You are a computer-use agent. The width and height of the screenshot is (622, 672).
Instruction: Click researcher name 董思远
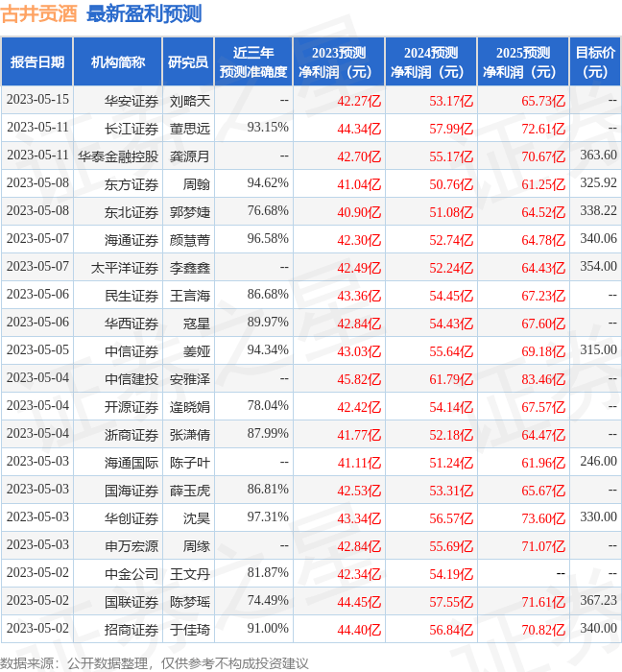pyautogui.click(x=190, y=129)
